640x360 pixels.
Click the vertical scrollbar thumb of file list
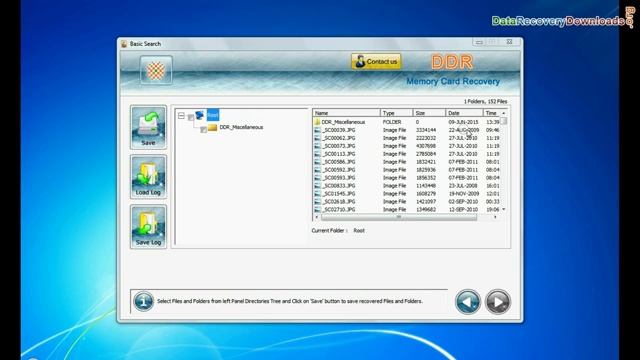coord(504,121)
